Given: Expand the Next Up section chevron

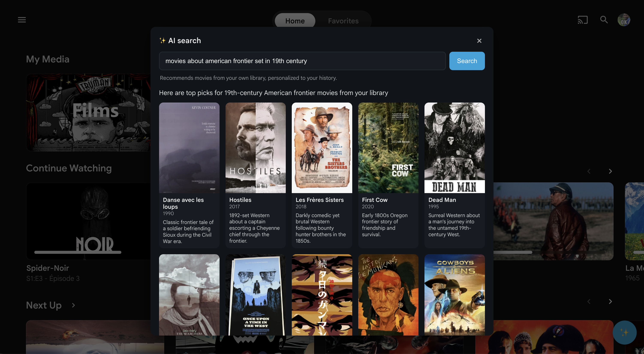Looking at the screenshot, I should click(x=73, y=305).
